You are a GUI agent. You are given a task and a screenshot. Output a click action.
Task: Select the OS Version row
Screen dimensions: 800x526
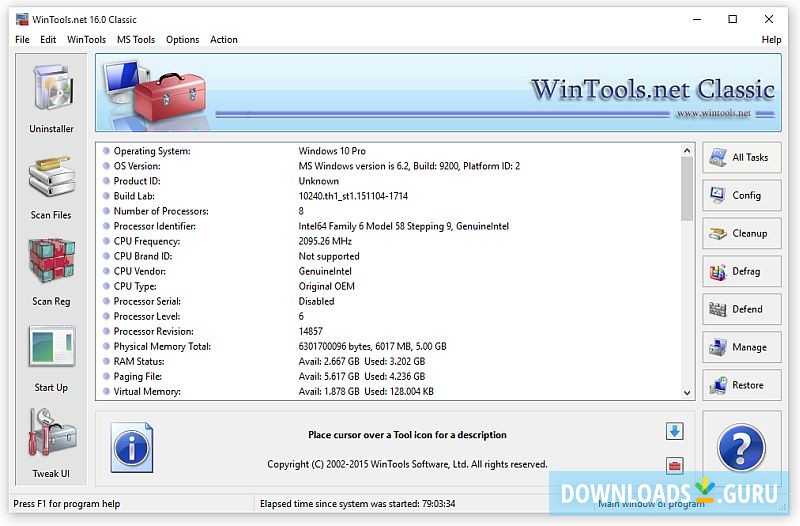391,166
